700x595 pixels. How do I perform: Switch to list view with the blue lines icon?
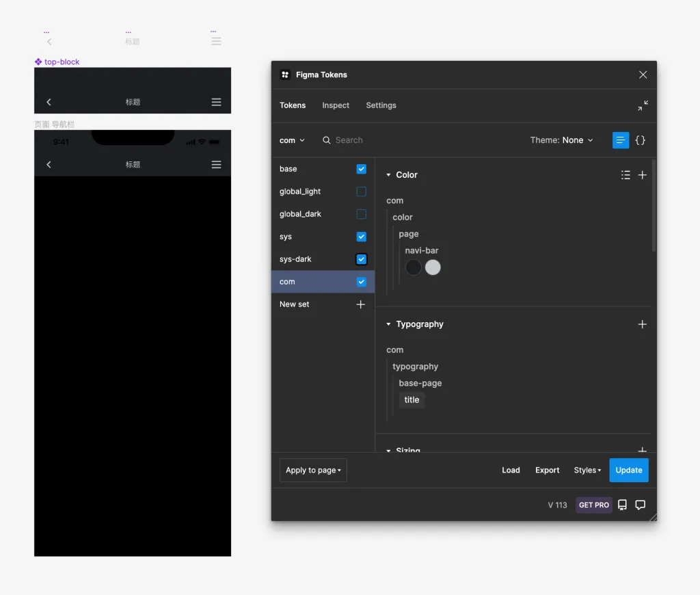pos(620,140)
